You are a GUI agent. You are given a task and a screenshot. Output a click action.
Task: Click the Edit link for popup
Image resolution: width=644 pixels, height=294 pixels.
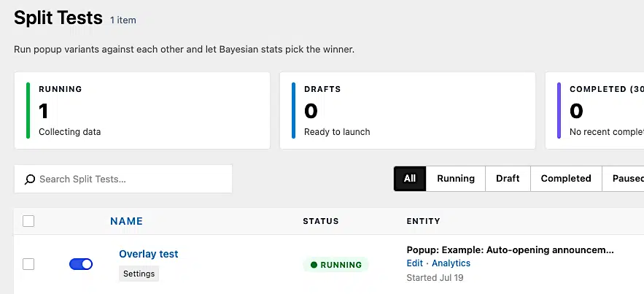pyautogui.click(x=415, y=263)
